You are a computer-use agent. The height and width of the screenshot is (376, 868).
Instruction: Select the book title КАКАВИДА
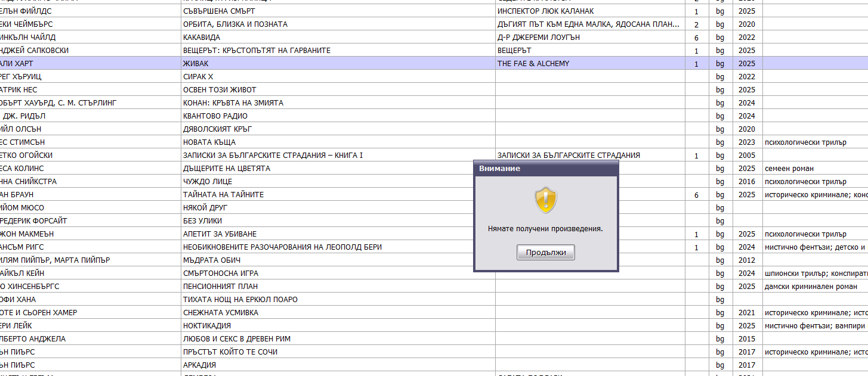[x=202, y=38]
